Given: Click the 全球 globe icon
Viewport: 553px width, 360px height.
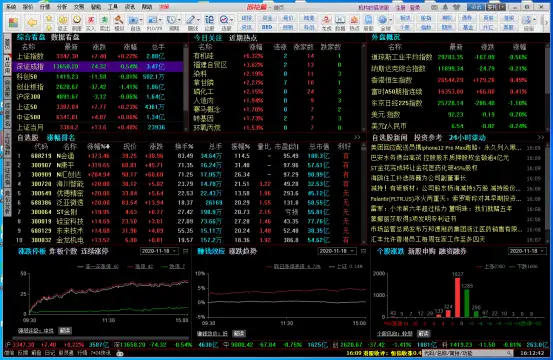Looking at the screenshot, I should point(383,23).
